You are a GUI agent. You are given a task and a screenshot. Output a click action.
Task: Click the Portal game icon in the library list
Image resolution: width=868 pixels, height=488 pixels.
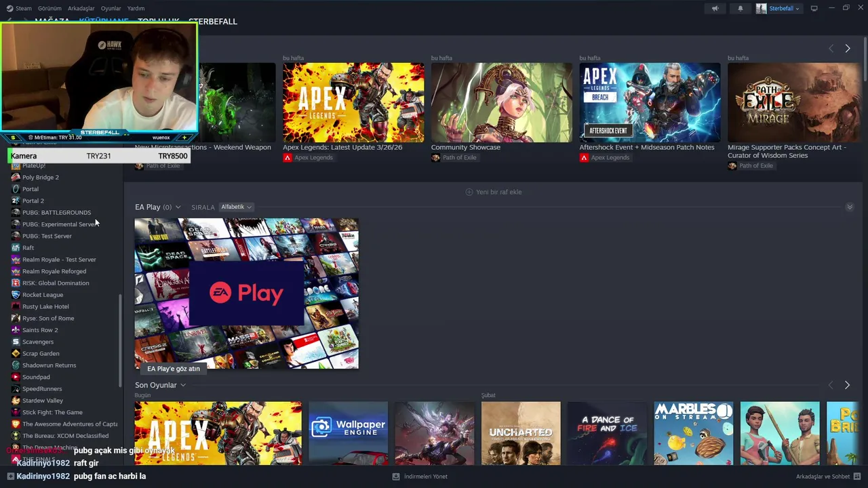coord(16,189)
